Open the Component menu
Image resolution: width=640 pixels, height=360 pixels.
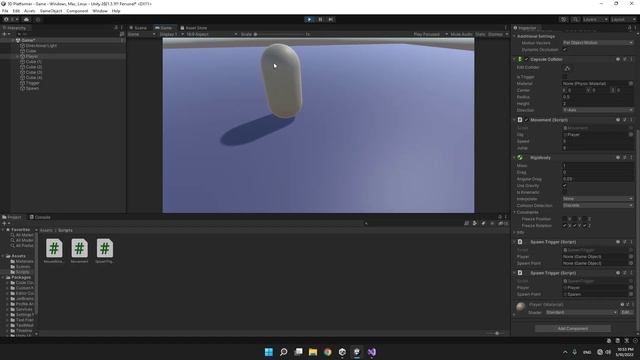77,11
